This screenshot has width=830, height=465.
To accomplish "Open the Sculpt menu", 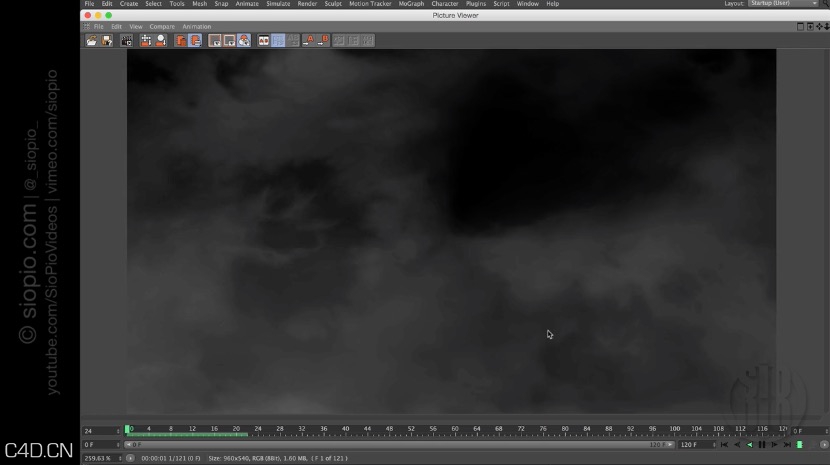I will 333,4.
